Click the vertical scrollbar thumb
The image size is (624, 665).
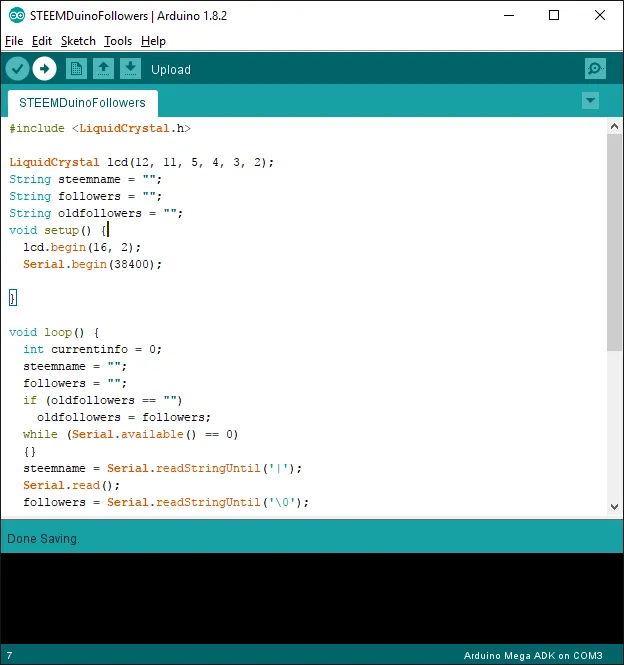pos(614,242)
